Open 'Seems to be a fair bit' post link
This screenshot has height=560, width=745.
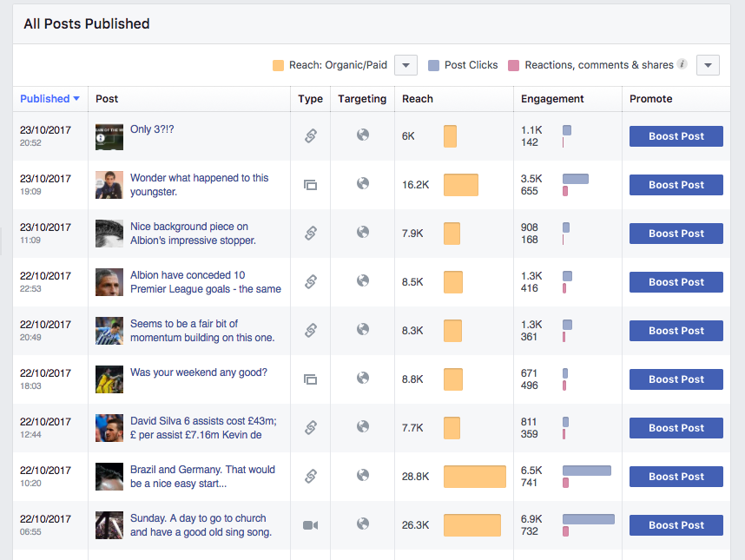(202, 331)
